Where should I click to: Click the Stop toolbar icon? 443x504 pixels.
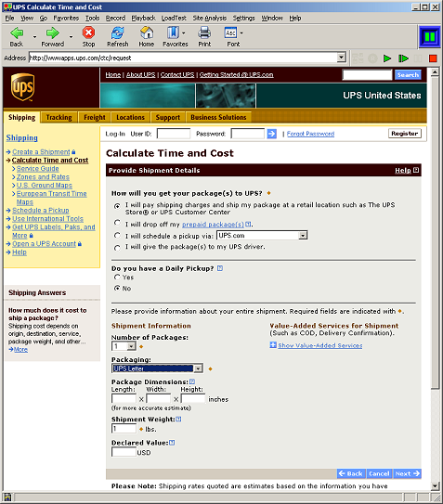click(x=88, y=32)
